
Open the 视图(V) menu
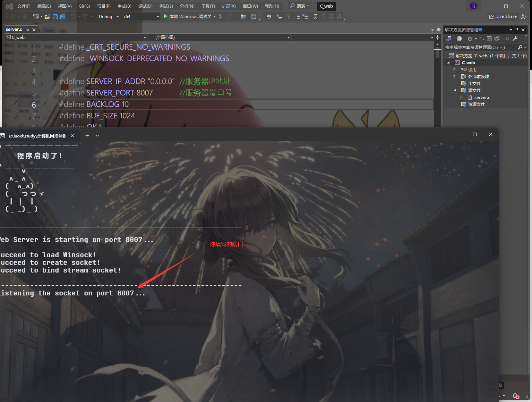[65, 6]
